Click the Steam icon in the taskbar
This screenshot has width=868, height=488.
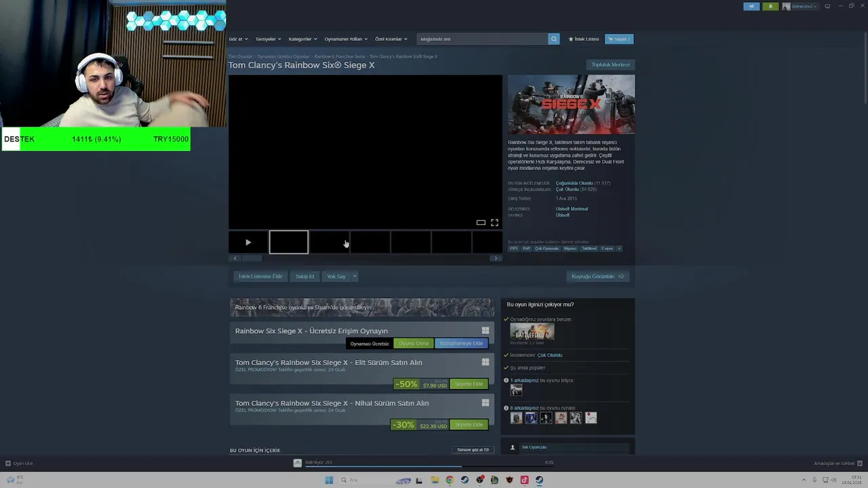tap(539, 480)
